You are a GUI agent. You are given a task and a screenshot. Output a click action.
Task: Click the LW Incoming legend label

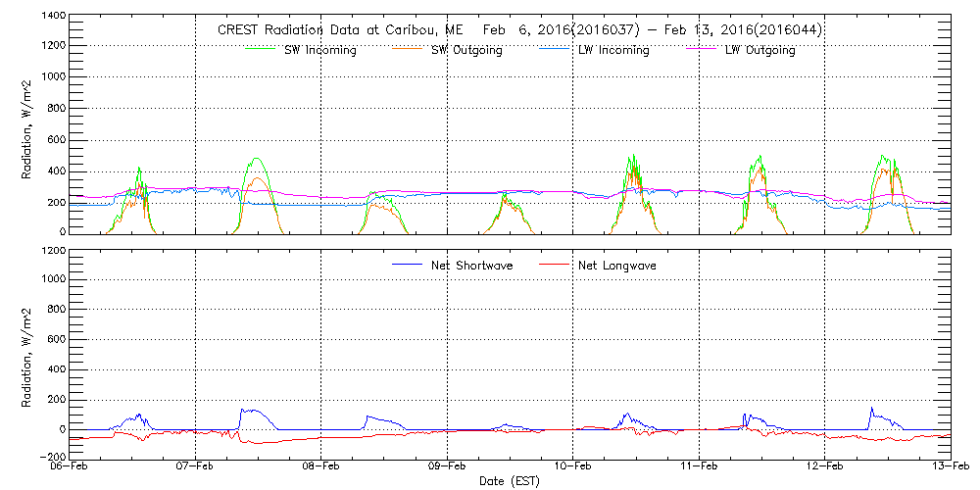(613, 51)
